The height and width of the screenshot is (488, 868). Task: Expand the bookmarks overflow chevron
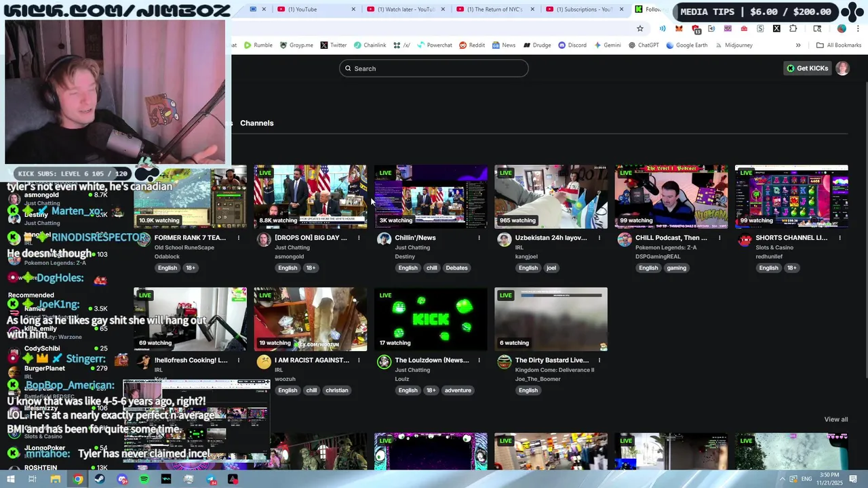pos(798,45)
